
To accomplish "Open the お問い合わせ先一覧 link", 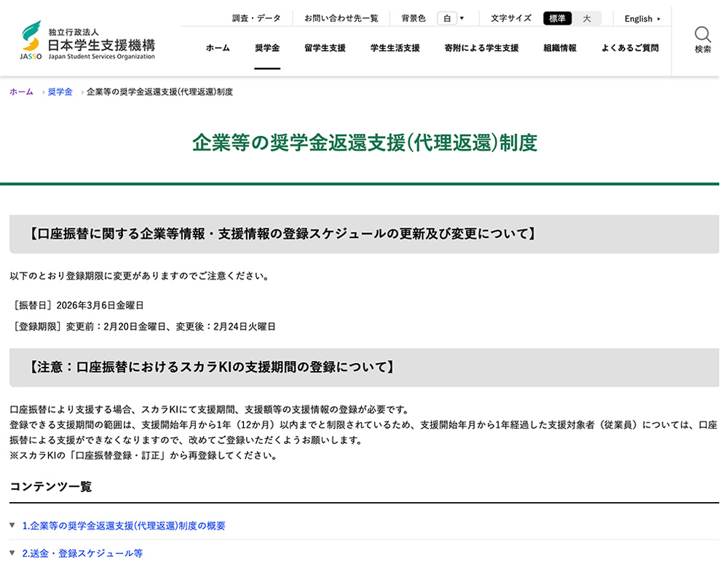I will pos(341,18).
